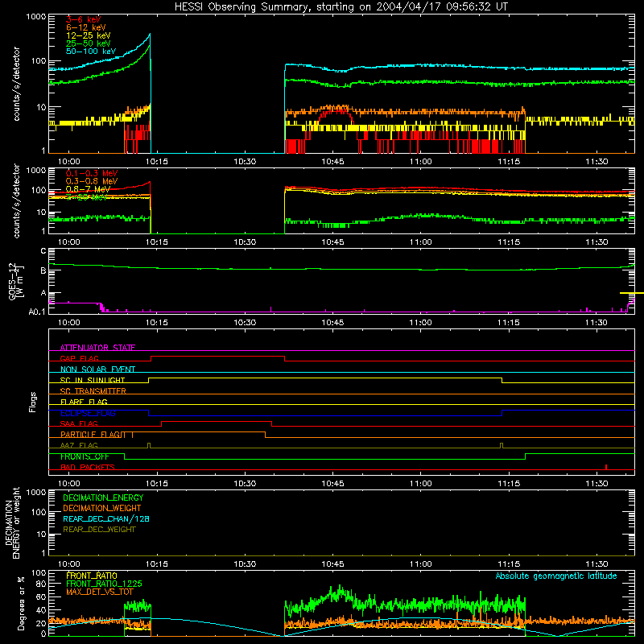Click the 10:00 tick under the decimation panel
This screenshot has width=644, height=644.
(68, 564)
